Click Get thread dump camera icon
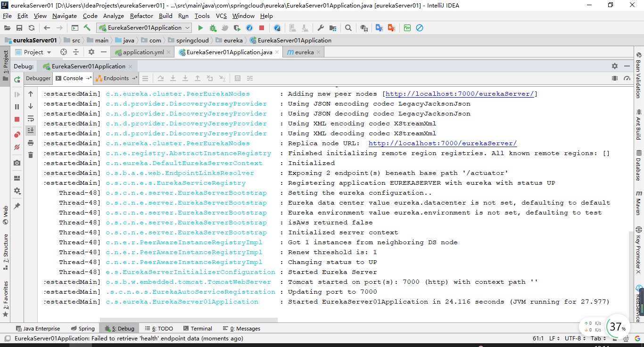644x347 pixels. coord(17,163)
